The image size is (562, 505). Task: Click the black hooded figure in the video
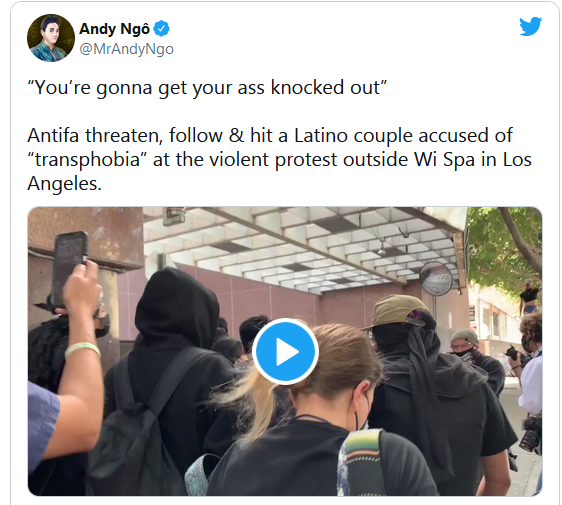coord(172,358)
